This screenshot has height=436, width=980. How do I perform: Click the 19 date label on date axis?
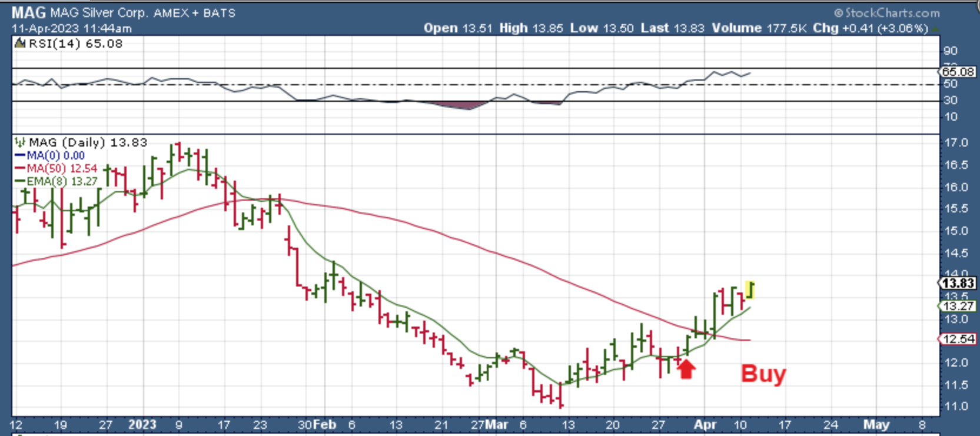click(x=60, y=425)
